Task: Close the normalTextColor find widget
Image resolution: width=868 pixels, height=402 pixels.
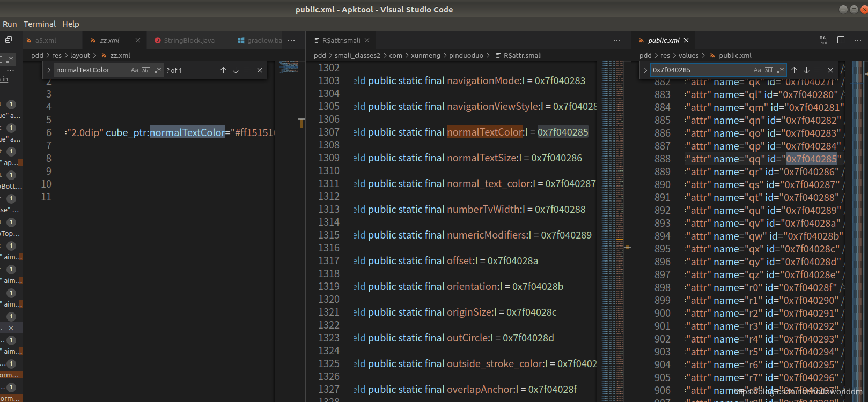Action: (260, 70)
